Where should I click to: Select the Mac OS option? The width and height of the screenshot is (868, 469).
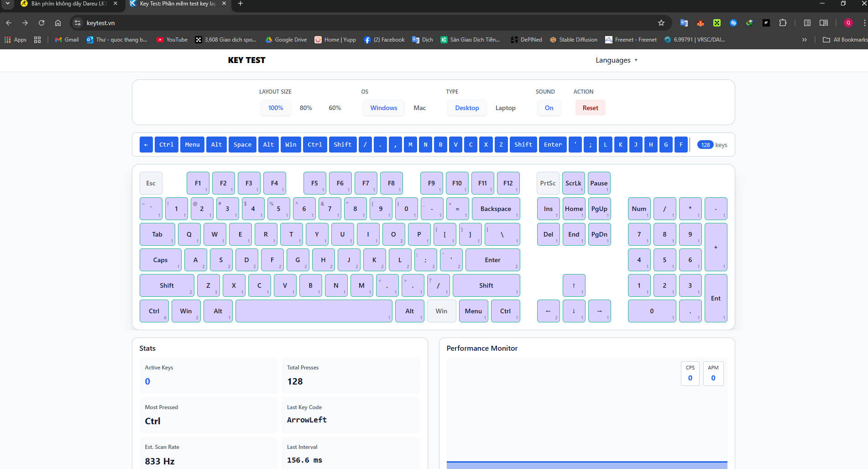click(419, 108)
